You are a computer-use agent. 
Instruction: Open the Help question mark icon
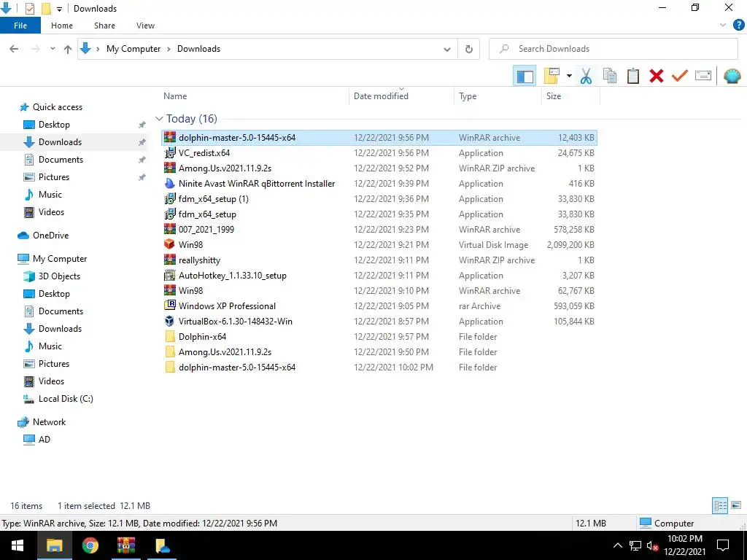coord(738,26)
